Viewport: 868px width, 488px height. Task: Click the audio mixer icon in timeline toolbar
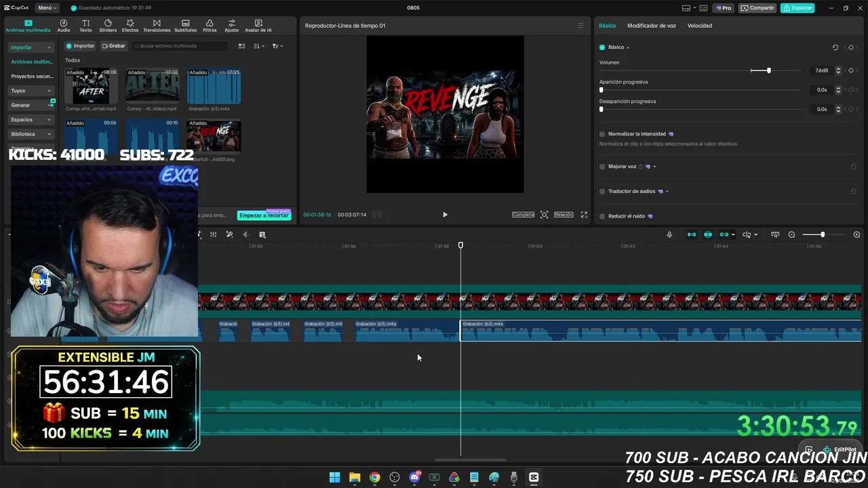[213, 235]
